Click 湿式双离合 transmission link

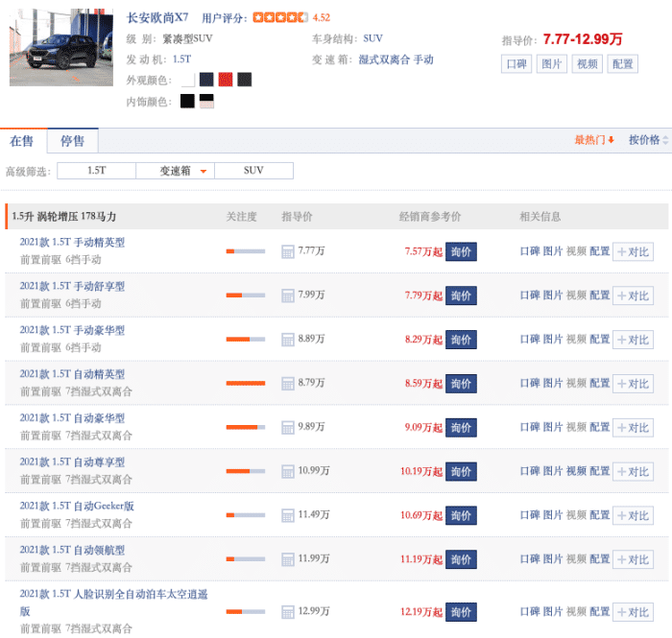[x=384, y=59]
